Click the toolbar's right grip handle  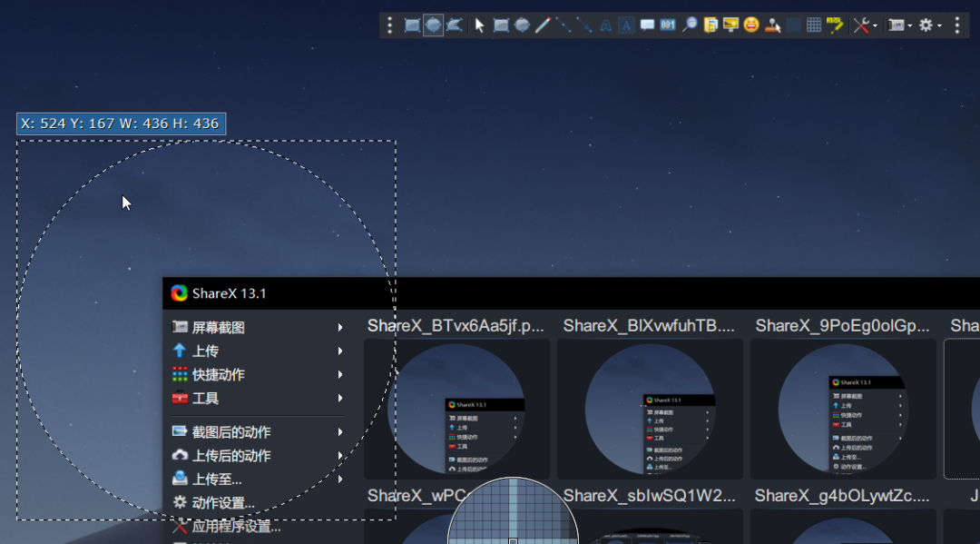click(957, 25)
